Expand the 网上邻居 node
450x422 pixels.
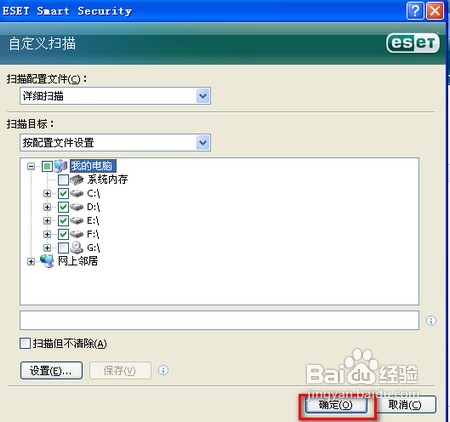tap(31, 261)
